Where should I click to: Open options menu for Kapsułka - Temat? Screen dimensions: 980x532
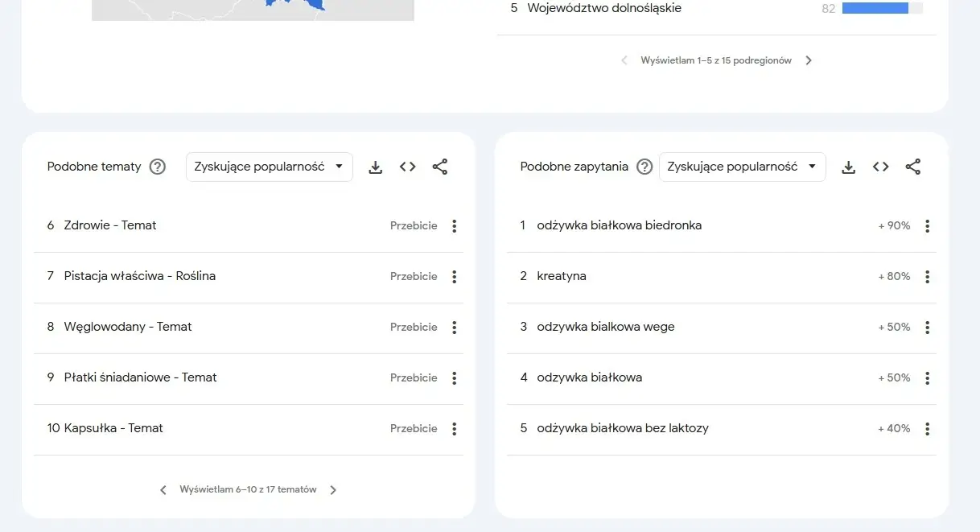coord(455,428)
